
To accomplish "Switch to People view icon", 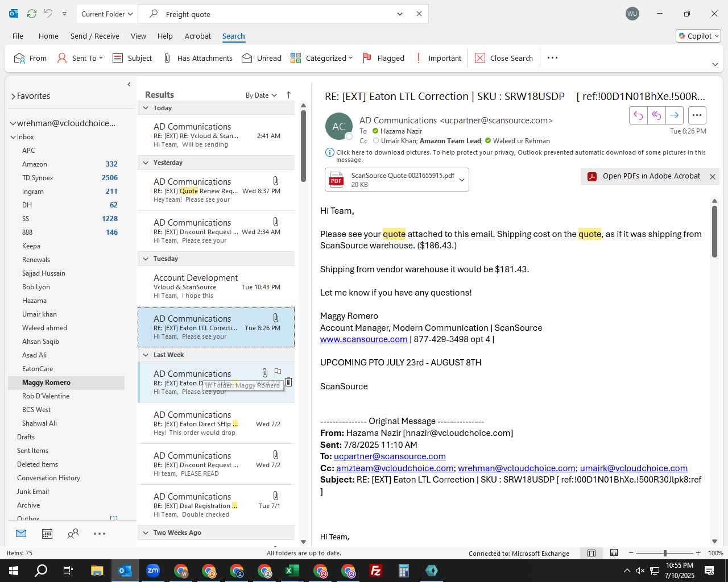I will click(x=73, y=534).
